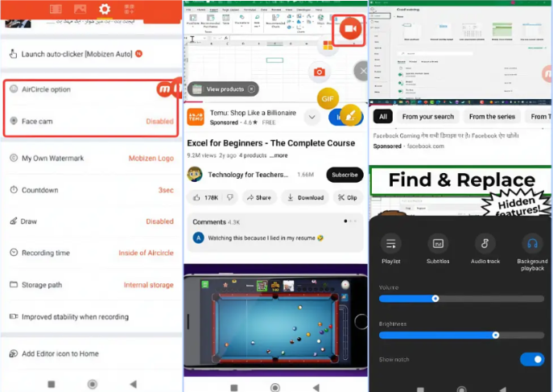Tap the yellow draw pencil floating button
Image resolution: width=553 pixels, height=392 pixels.
(x=351, y=114)
